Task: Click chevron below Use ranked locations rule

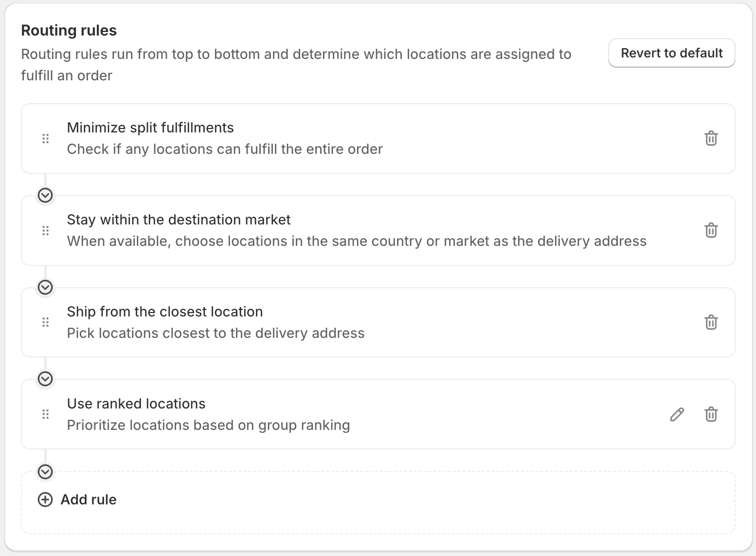Action: pos(45,471)
